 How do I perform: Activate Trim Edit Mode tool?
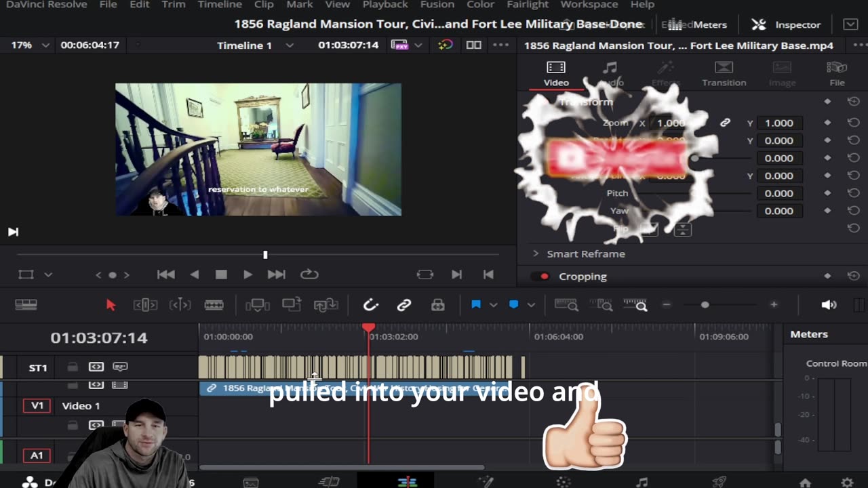point(145,305)
